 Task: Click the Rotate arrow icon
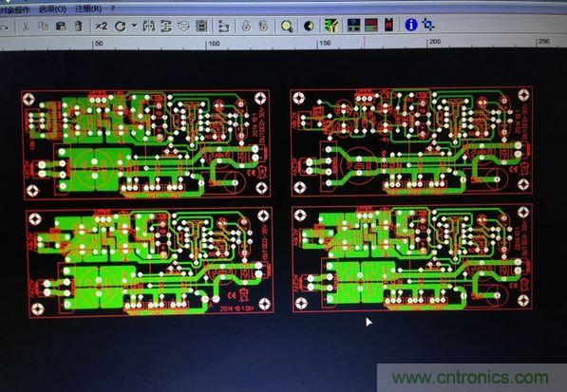click(120, 26)
